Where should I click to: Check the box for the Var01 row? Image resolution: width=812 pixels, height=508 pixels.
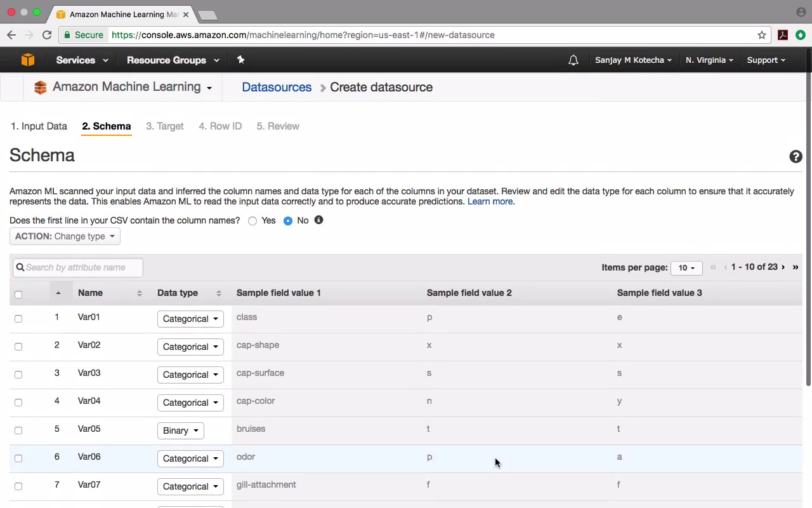[18, 319]
